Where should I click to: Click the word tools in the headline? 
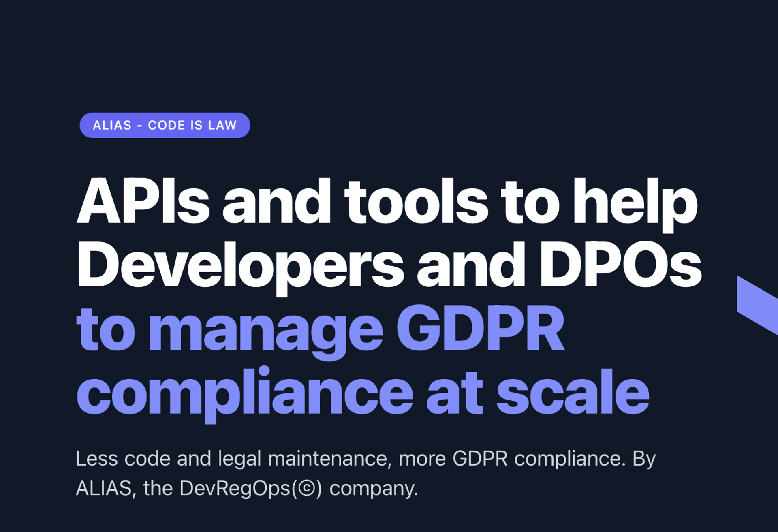coord(416,201)
